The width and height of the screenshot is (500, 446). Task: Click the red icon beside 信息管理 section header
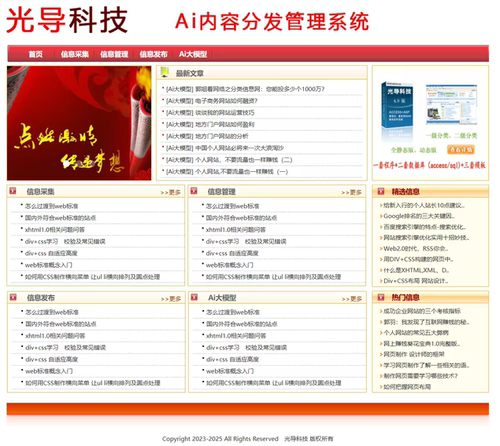194,191
